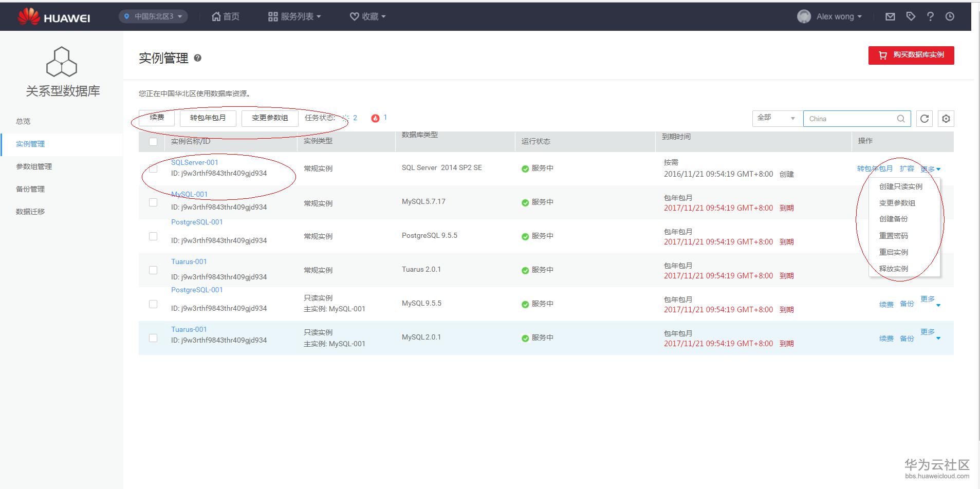
Task: Pick 释放实例 from the menu
Action: (894, 269)
